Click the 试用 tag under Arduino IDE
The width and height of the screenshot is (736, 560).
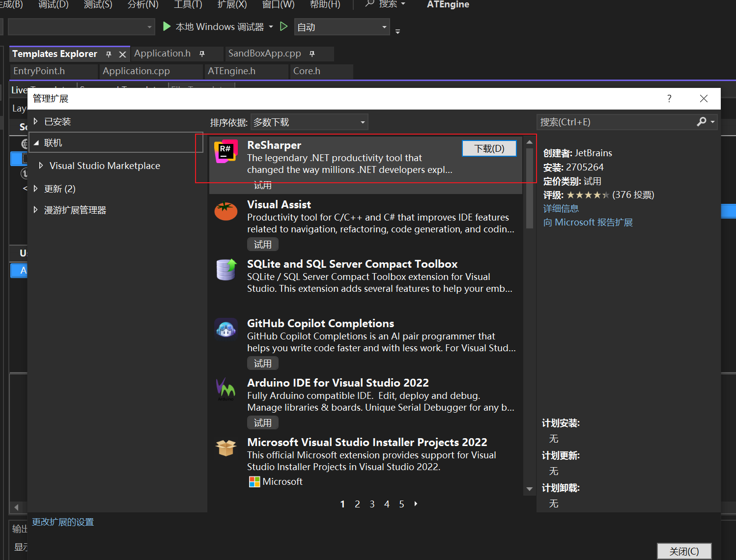[262, 423]
